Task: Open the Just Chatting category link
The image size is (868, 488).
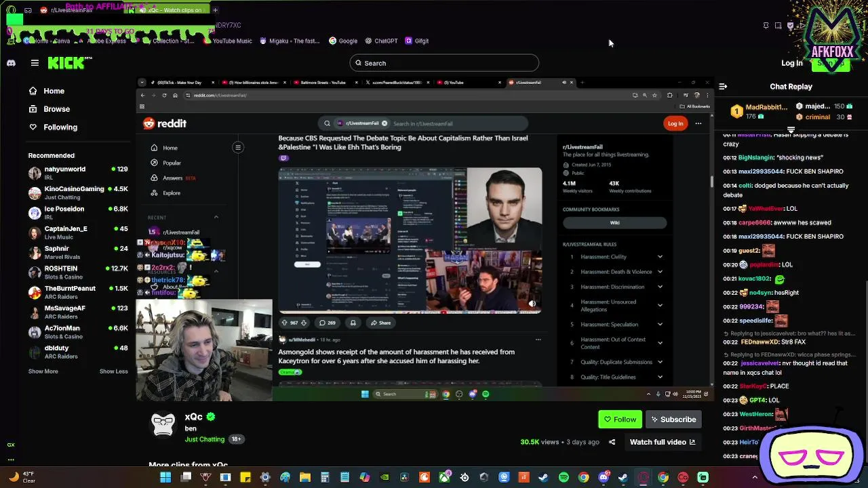Action: 205,439
